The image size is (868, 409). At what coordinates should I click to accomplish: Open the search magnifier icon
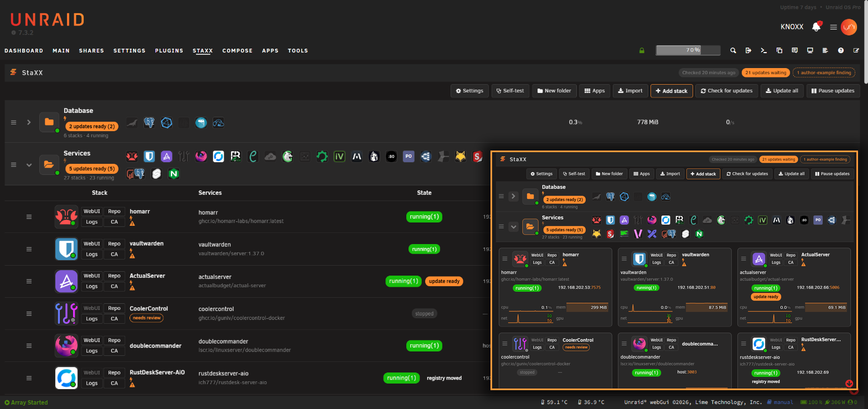733,50
